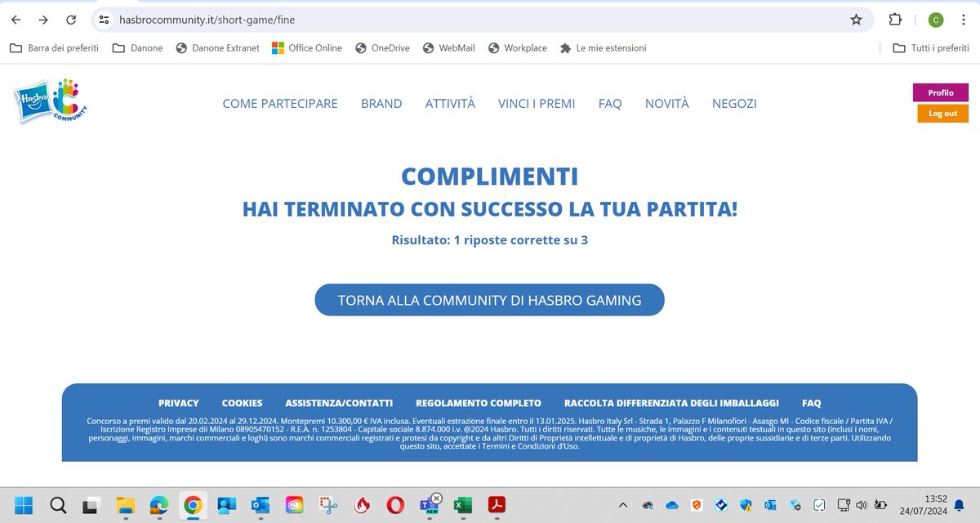Open the Tutti i preferiti folder
This screenshot has width=980, height=523.
pos(931,48)
